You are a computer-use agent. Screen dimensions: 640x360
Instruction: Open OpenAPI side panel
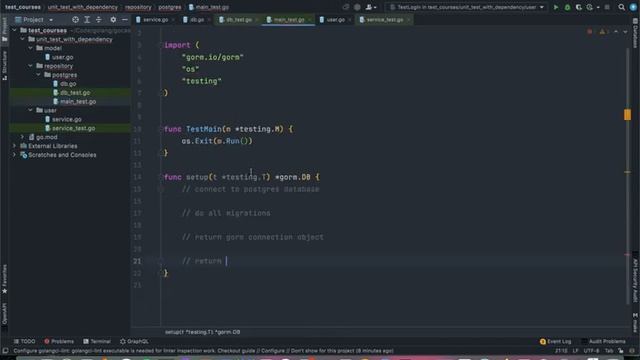4,313
